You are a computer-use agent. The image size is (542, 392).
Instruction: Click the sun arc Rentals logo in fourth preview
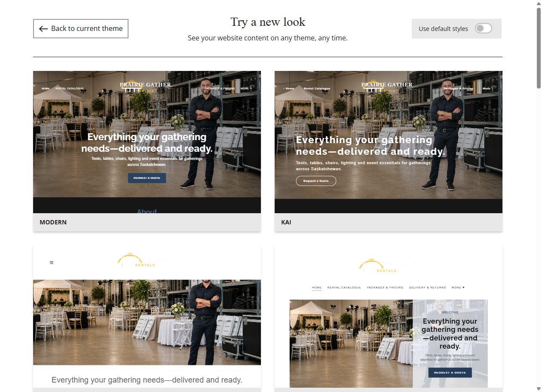378,266
